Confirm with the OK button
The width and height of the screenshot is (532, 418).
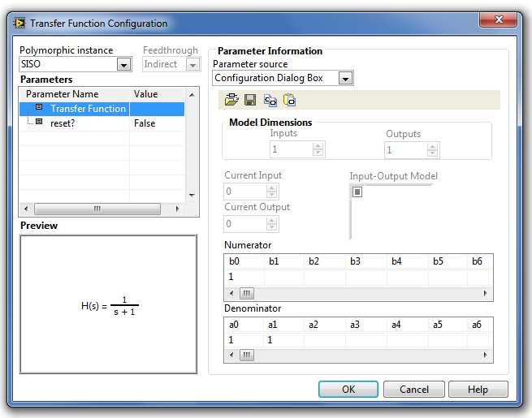(x=348, y=389)
